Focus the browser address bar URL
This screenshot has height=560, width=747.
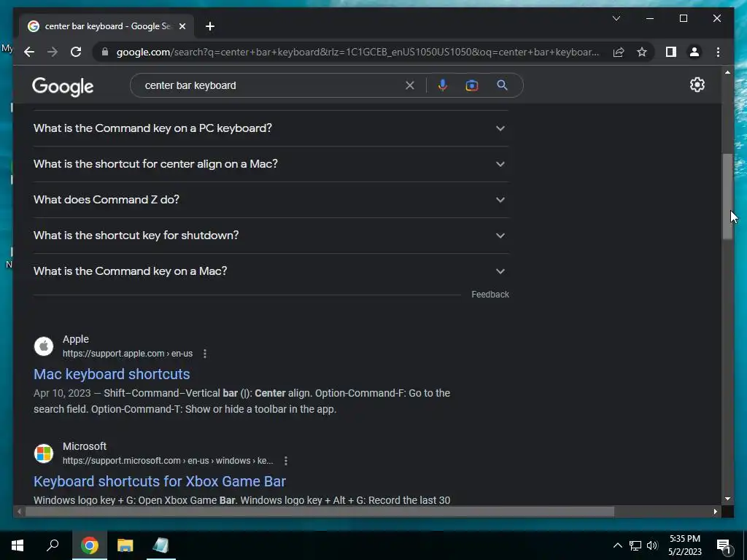click(357, 52)
